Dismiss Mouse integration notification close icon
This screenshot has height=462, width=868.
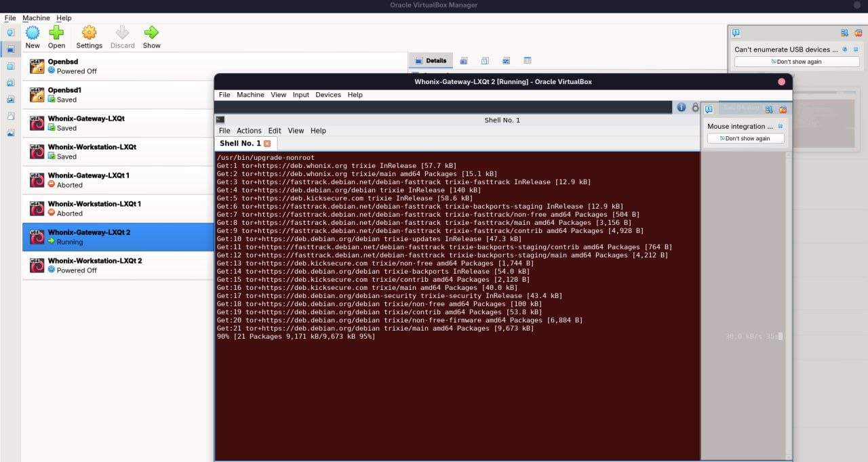781,126
